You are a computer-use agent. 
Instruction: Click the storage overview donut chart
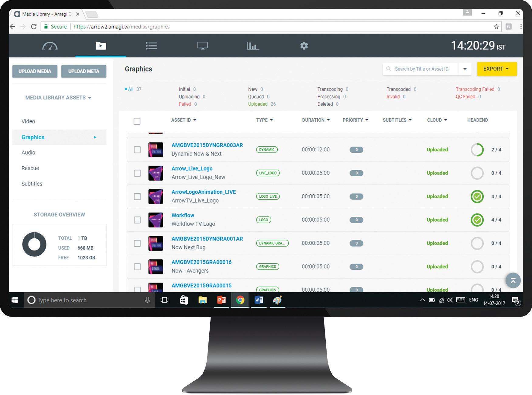pyautogui.click(x=34, y=244)
